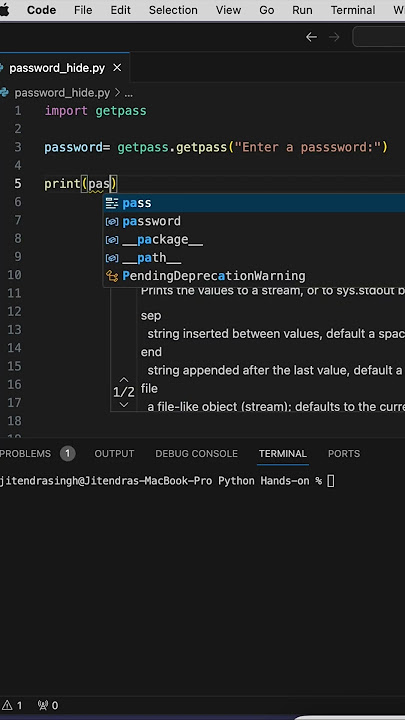Switch to the OUTPUT panel tab
The width and height of the screenshot is (405, 720).
[114, 454]
